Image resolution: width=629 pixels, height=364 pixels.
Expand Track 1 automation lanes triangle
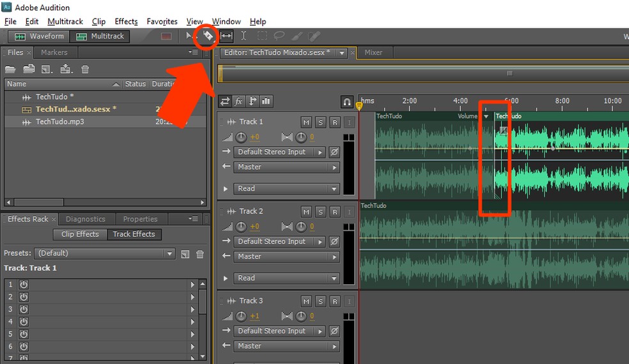226,188
